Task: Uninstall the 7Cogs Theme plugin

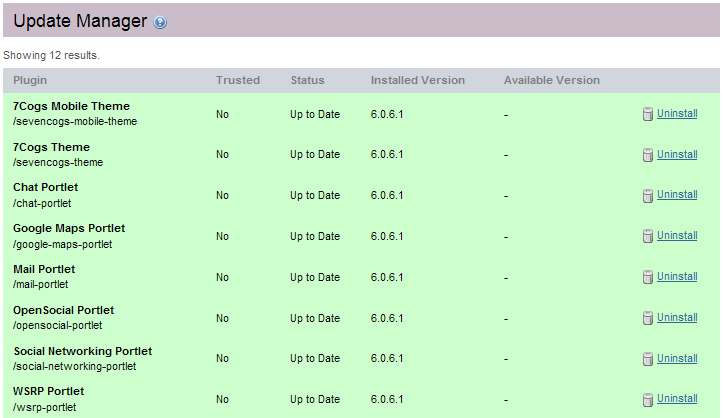Action: click(x=677, y=154)
